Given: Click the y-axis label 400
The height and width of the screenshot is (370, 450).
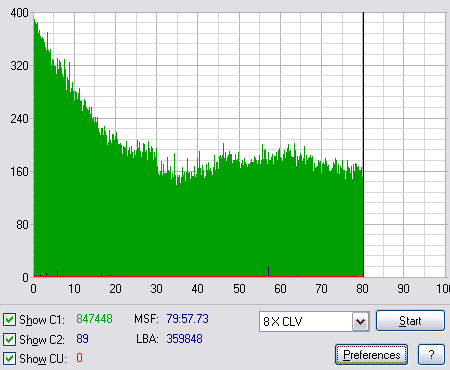Looking at the screenshot, I should tap(20, 13).
